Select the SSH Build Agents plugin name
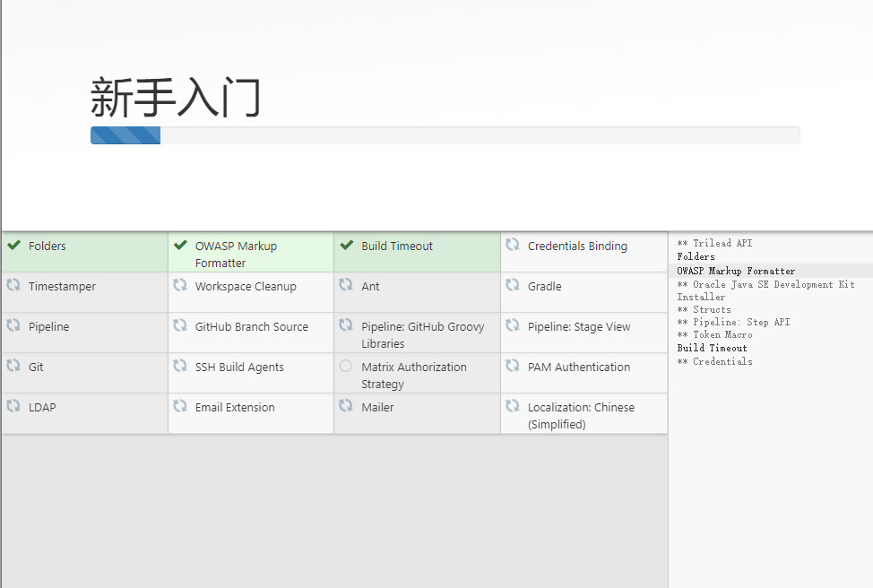The image size is (873, 588). click(239, 367)
